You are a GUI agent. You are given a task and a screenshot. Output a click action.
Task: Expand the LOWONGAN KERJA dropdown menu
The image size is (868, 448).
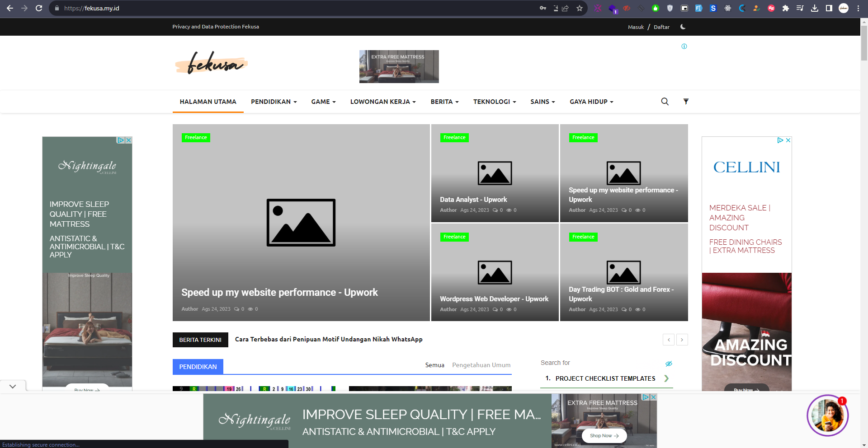[x=382, y=102]
